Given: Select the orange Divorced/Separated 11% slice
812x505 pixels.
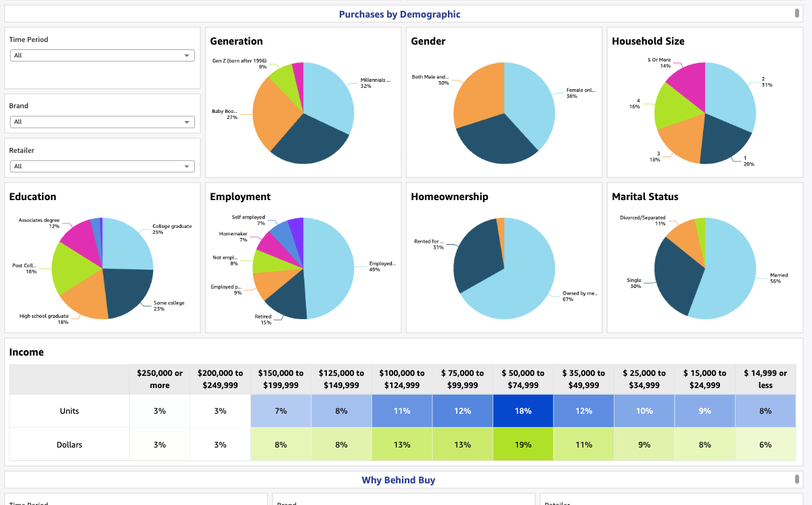Looking at the screenshot, I should coord(687,240).
